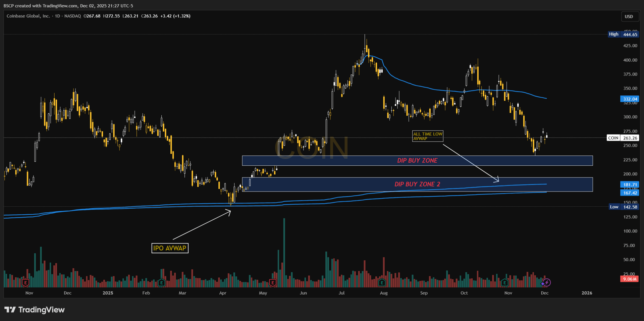Click the NASDAQ exchange label
This screenshot has height=321, width=644.
(x=72, y=16)
